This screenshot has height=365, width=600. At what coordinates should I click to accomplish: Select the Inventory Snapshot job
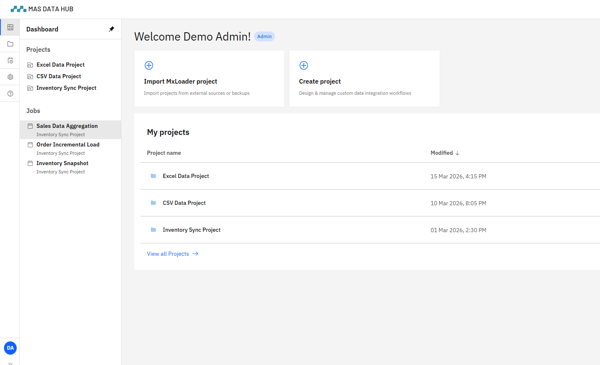pos(71,167)
